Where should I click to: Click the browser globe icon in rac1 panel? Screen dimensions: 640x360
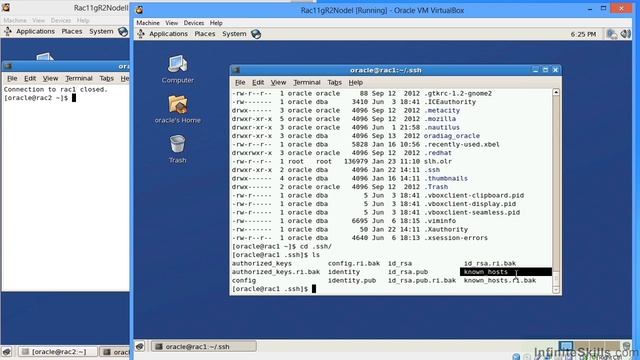256,34
